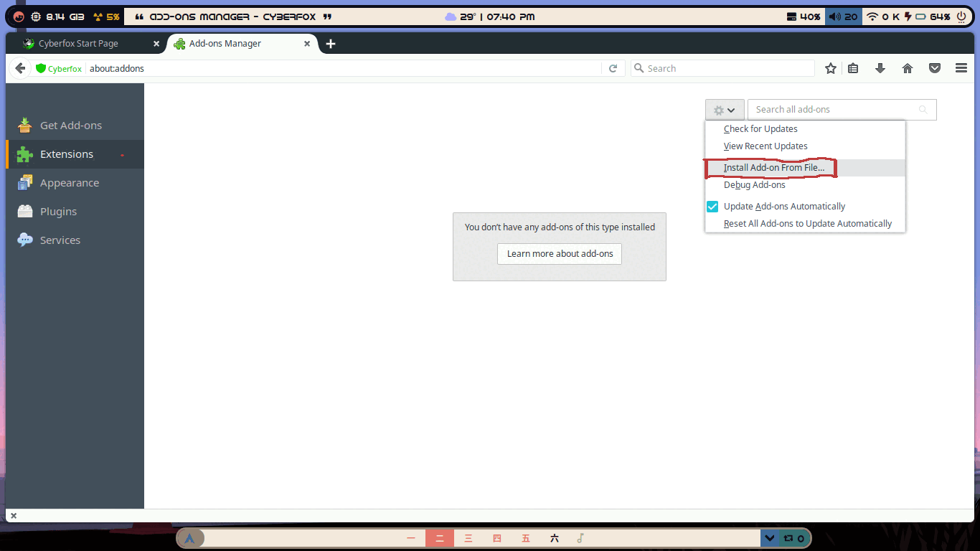Close the Cyberfox Start Page tab
Screen dimensions: 980x551
click(156, 44)
